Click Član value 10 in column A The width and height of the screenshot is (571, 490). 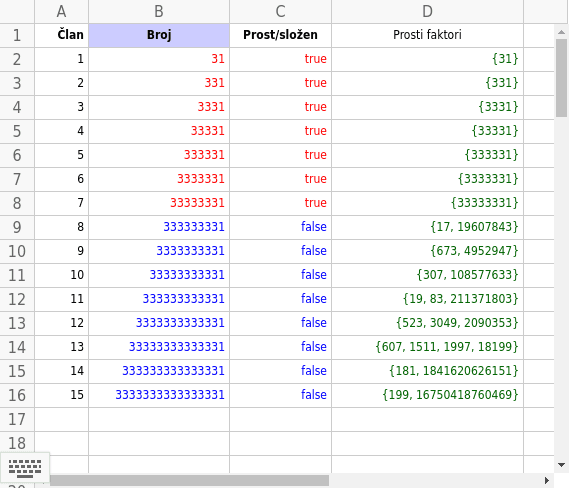62,276
